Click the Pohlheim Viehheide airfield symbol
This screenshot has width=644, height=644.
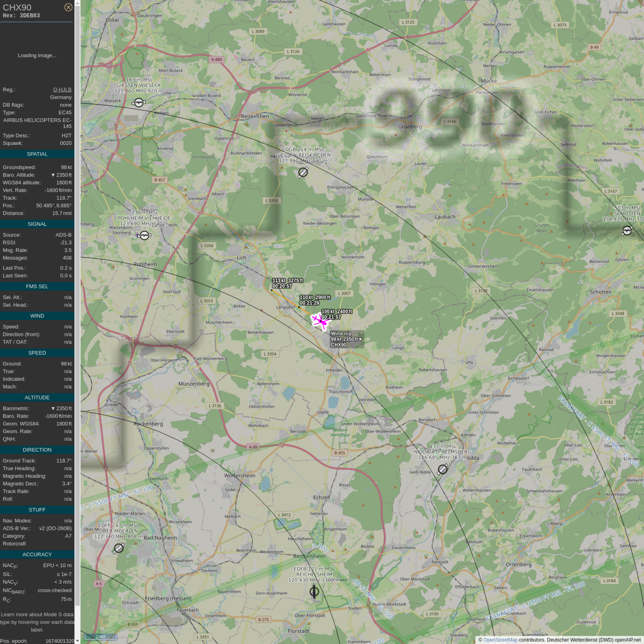tap(144, 235)
